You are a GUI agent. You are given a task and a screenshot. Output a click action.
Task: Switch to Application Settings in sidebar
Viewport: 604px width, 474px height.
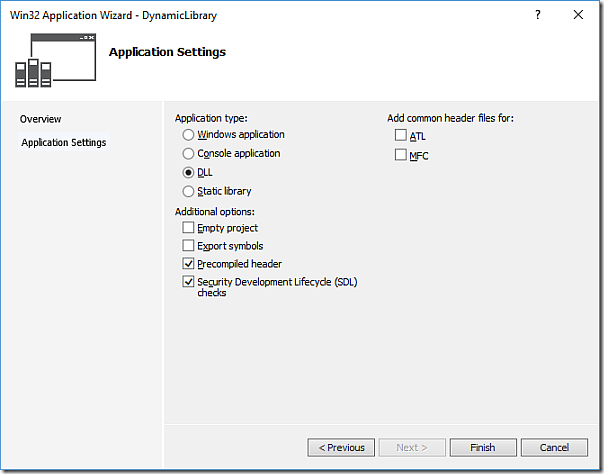point(64,143)
